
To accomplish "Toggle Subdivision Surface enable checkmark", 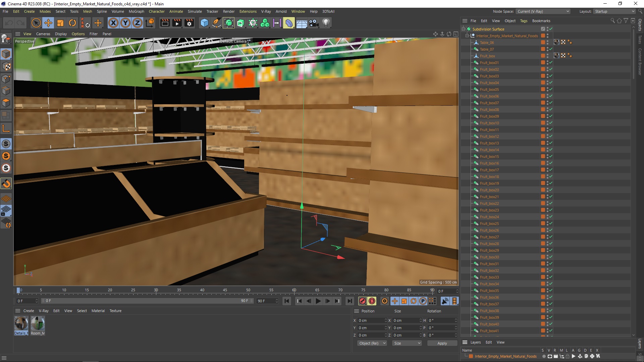I will [551, 29].
